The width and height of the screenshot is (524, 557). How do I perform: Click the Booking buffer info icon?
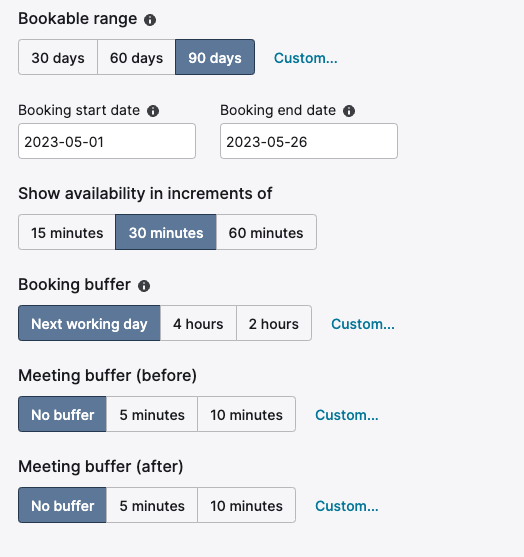click(x=144, y=286)
